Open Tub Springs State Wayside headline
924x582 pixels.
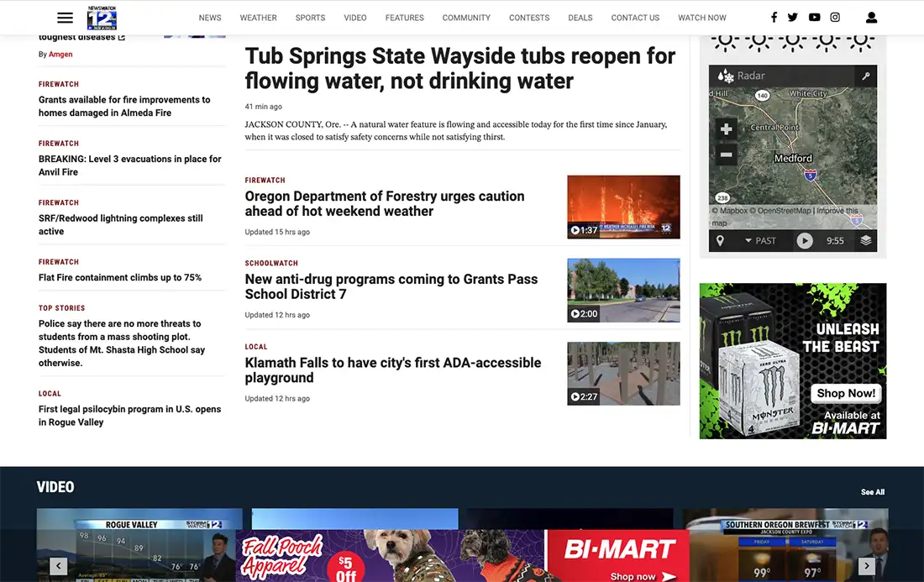point(460,68)
